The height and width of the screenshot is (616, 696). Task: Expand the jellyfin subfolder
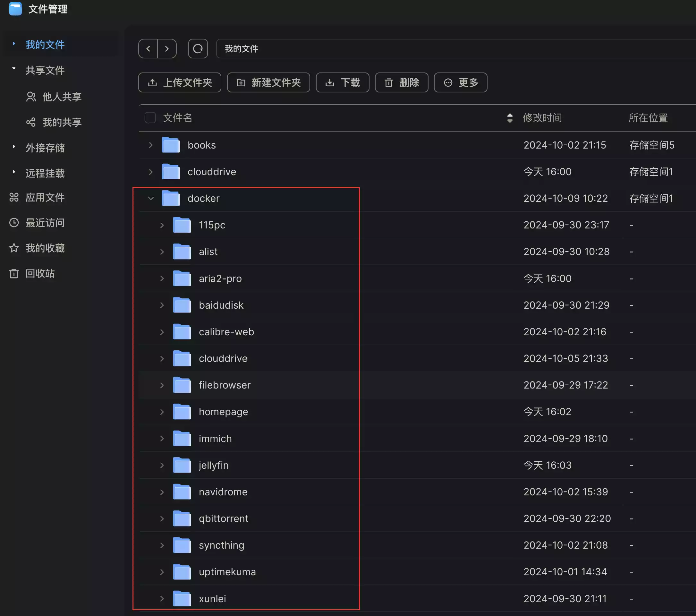(162, 465)
